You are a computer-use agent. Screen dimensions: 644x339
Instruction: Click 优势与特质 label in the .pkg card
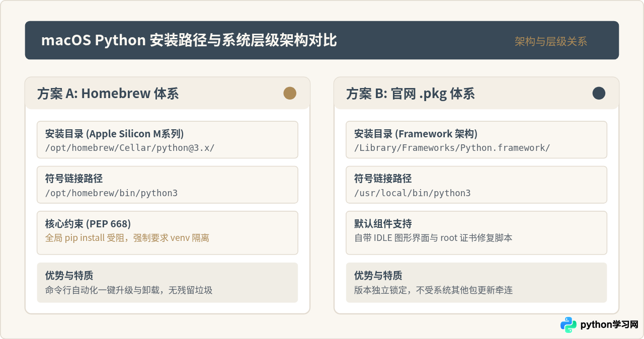[x=378, y=276]
